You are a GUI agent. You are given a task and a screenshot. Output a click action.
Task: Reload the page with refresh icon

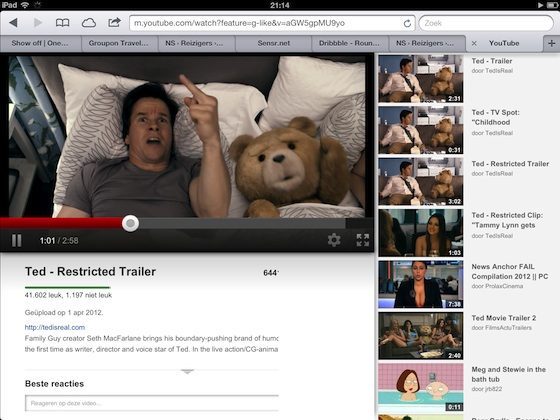(407, 24)
